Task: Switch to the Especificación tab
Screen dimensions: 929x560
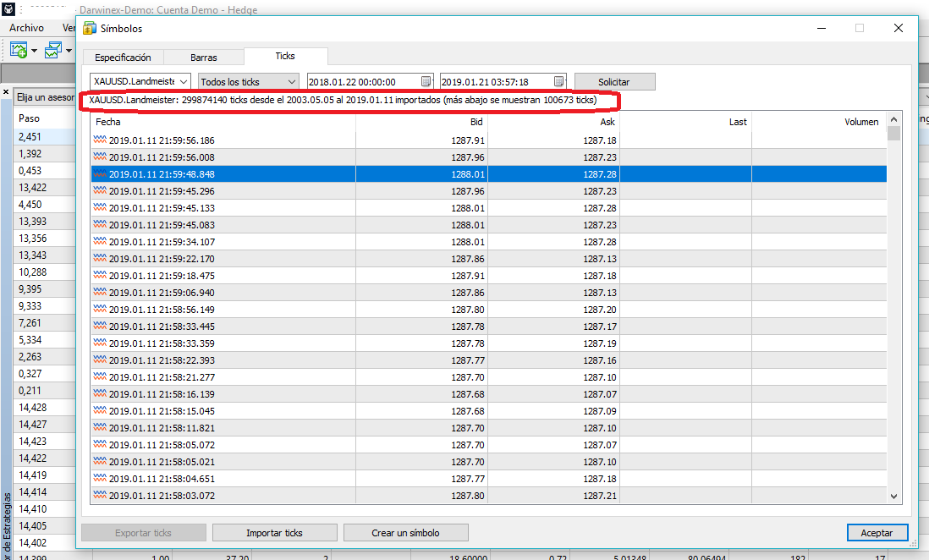Action: point(123,58)
